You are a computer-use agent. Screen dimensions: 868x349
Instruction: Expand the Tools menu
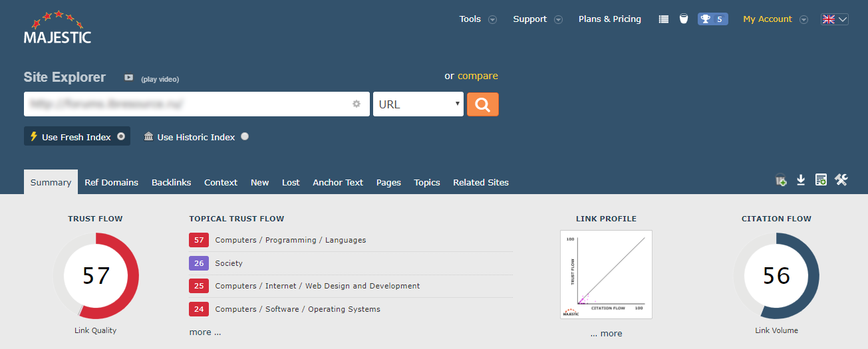[478, 19]
